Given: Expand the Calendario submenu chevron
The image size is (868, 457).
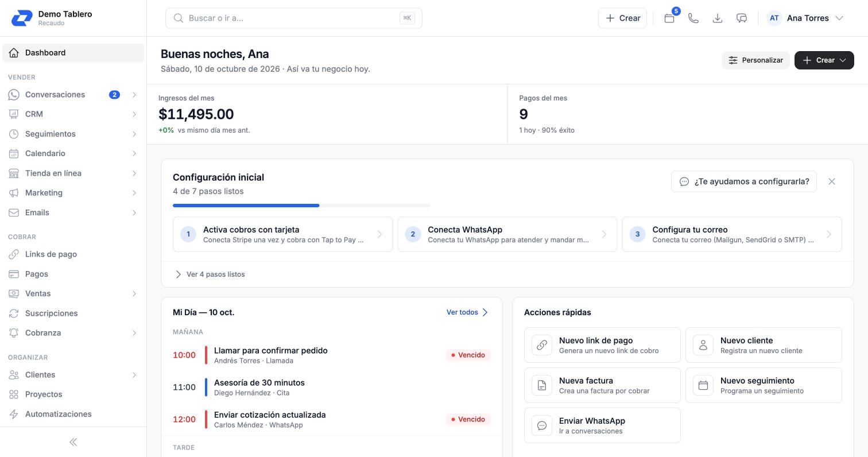Looking at the screenshot, I should pyautogui.click(x=134, y=153).
